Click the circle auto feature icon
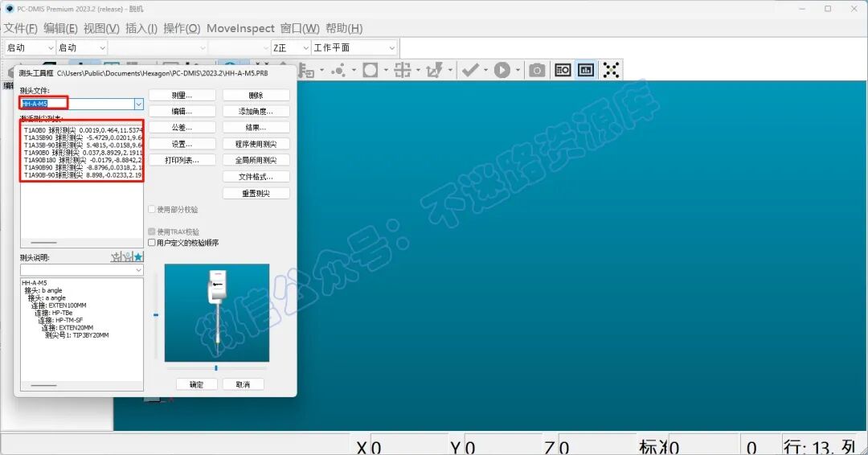The width and height of the screenshot is (868, 455). point(370,70)
